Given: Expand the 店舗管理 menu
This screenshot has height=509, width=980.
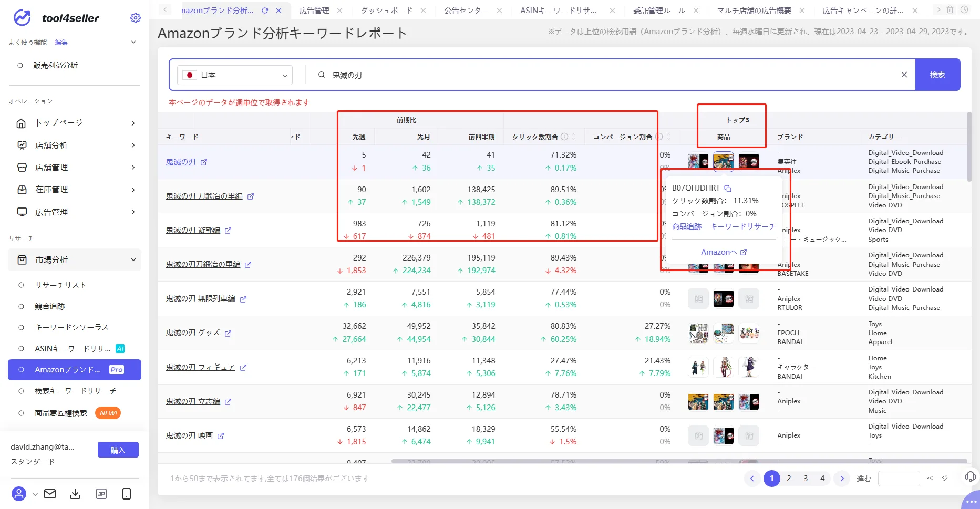Looking at the screenshot, I should (74, 168).
